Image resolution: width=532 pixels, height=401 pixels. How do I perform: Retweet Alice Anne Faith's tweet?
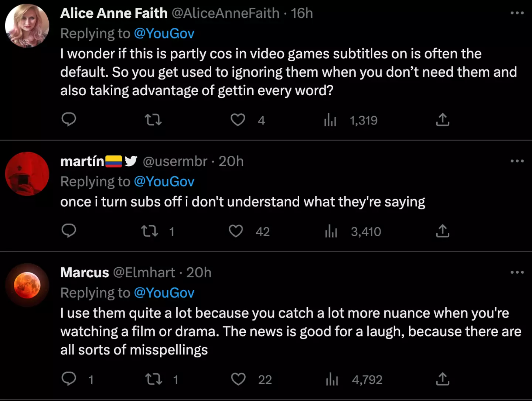tap(153, 120)
